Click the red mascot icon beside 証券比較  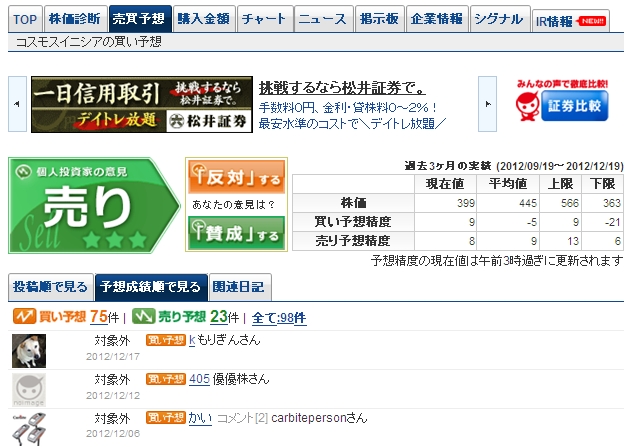click(527, 106)
